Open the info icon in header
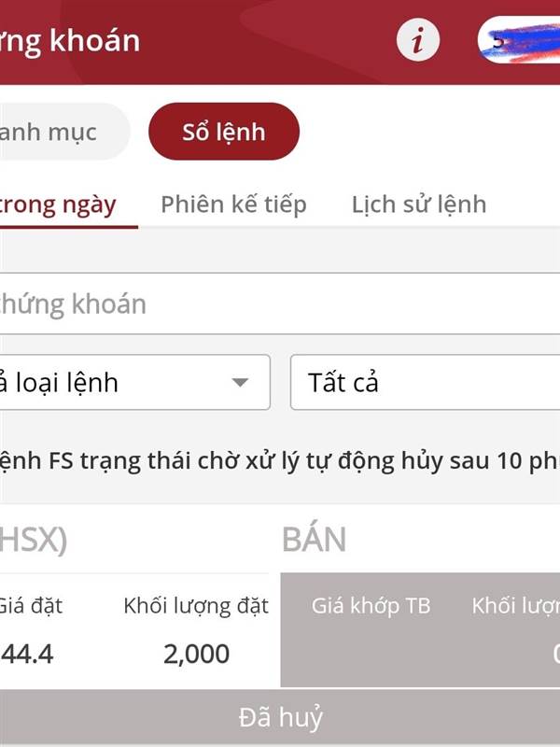 pos(417,40)
